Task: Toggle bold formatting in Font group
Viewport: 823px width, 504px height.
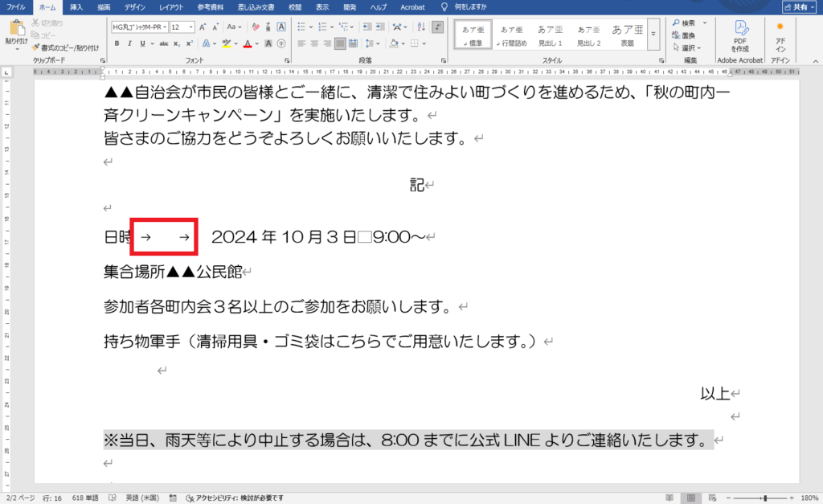Action: point(117,43)
